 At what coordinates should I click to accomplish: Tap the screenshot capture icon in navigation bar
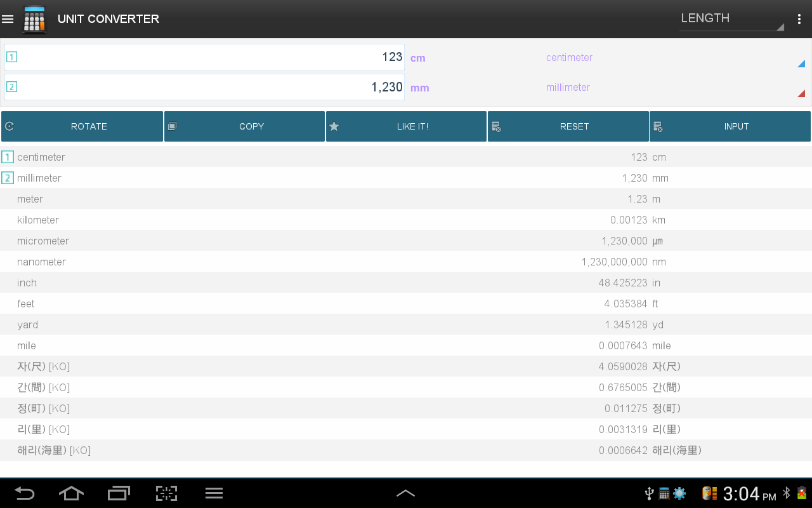point(166,493)
